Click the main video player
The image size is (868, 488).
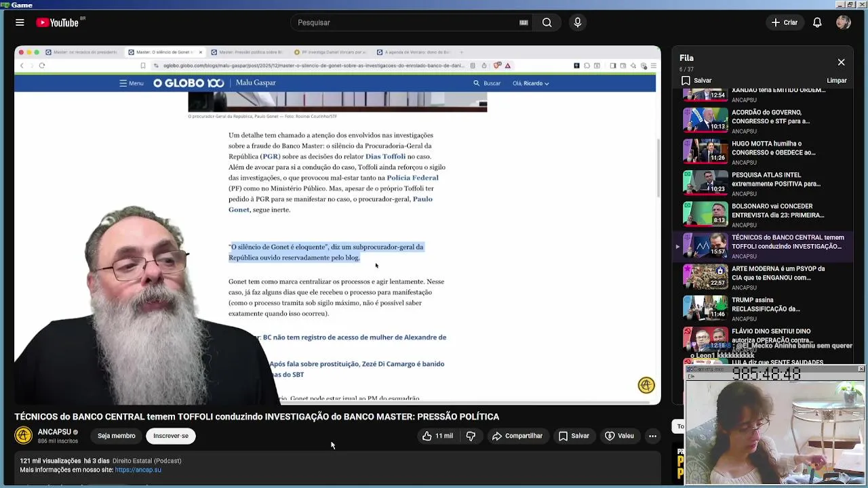[x=338, y=225]
